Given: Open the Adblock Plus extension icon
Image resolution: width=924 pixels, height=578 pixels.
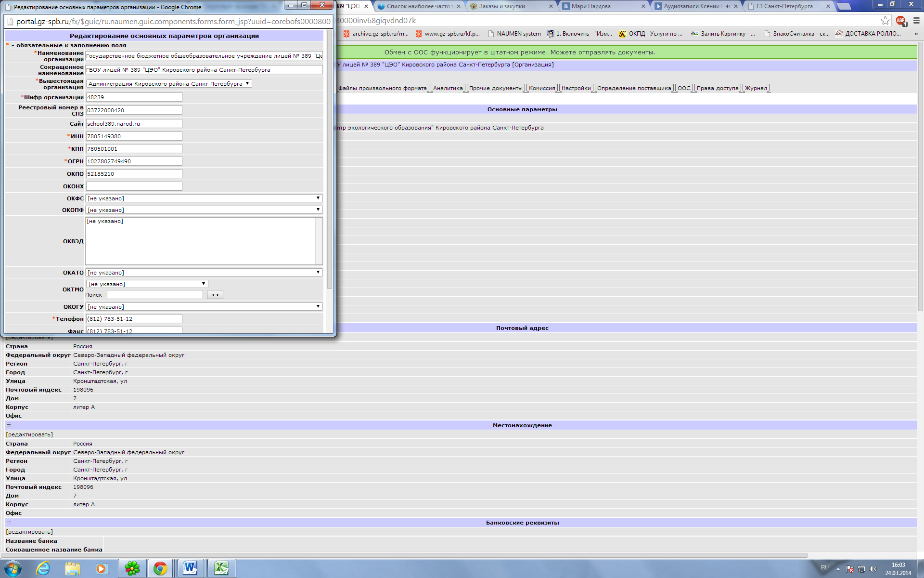Looking at the screenshot, I should 900,21.
